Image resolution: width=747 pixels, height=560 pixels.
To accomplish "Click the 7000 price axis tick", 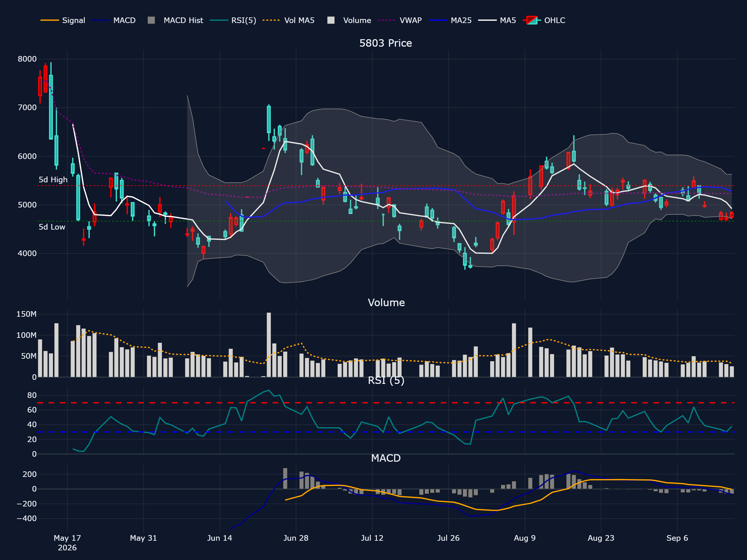I will pyautogui.click(x=27, y=108).
